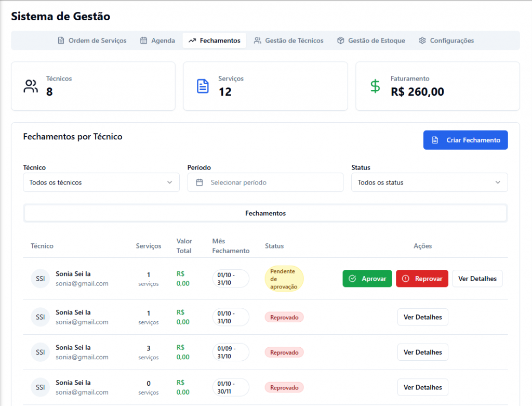This screenshot has width=532, height=406.
Task: Click the trending arrow icon beside Fechamentos
Action: (x=192, y=41)
